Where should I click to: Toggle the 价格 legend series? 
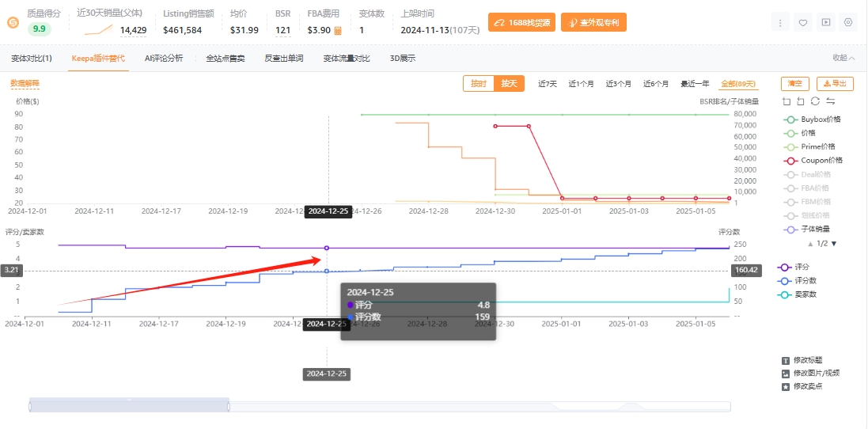coord(799,134)
